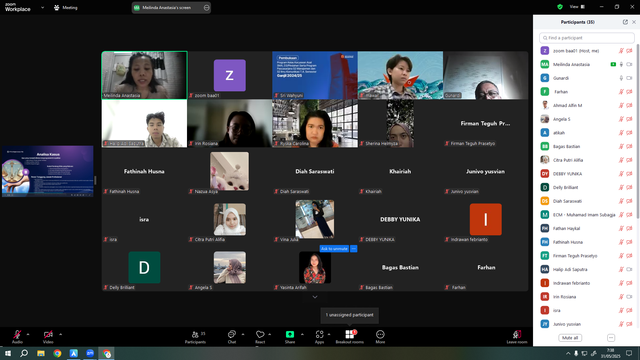Open options on Melinda Anastasia's screen tab

click(207, 8)
